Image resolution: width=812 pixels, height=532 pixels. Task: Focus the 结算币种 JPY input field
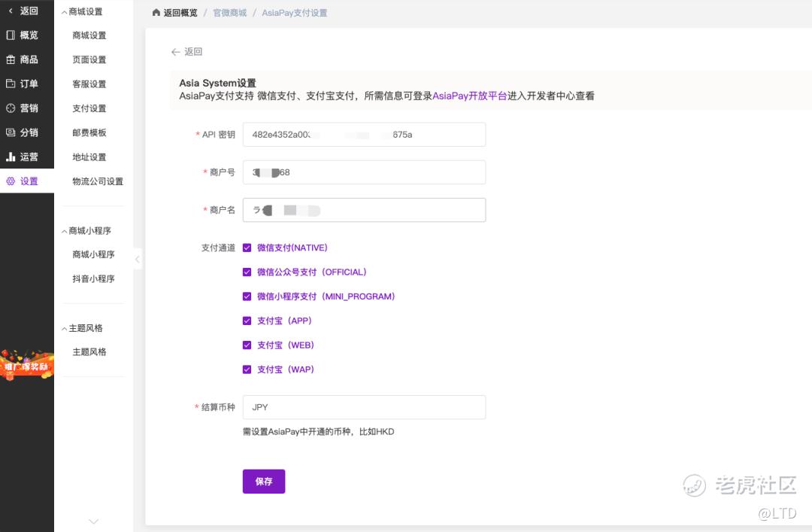[364, 407]
